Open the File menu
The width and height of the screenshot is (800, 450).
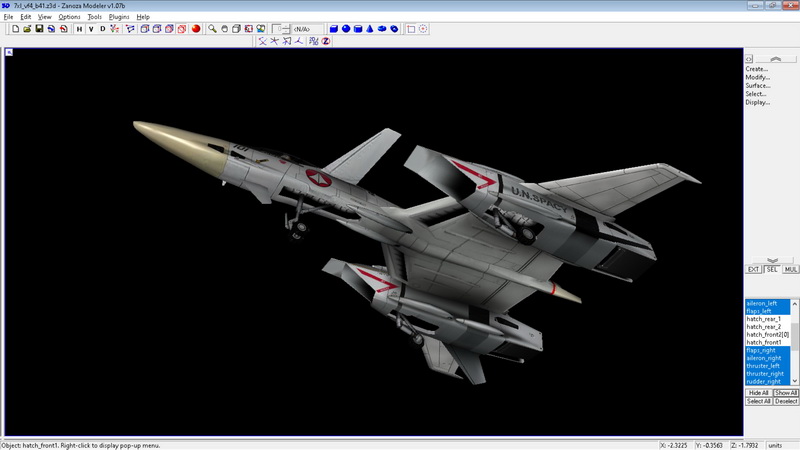click(9, 17)
